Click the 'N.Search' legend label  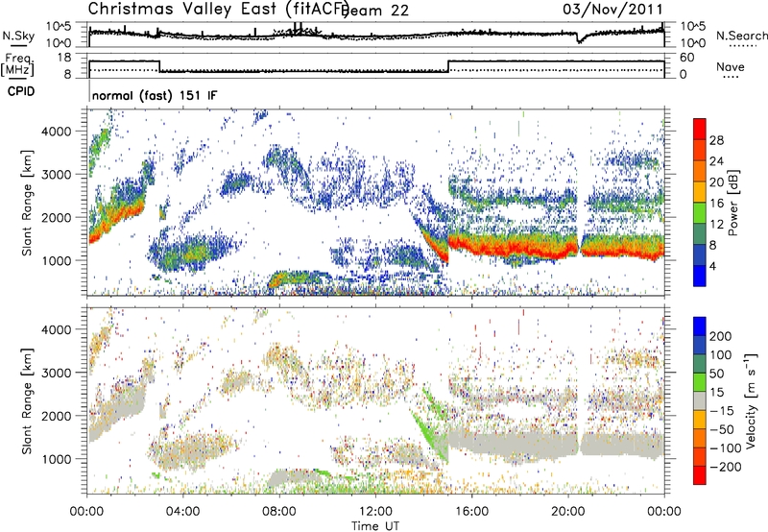[x=742, y=36]
